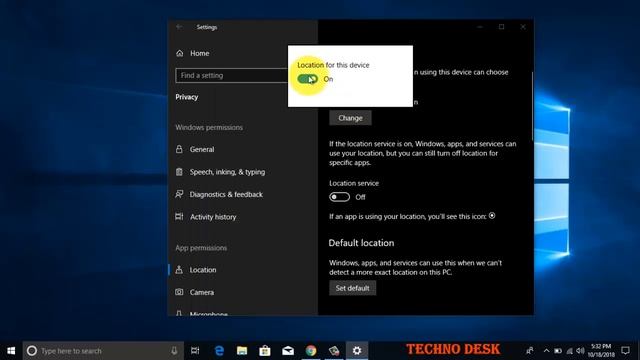Click the Windows permissions section label

point(209,127)
